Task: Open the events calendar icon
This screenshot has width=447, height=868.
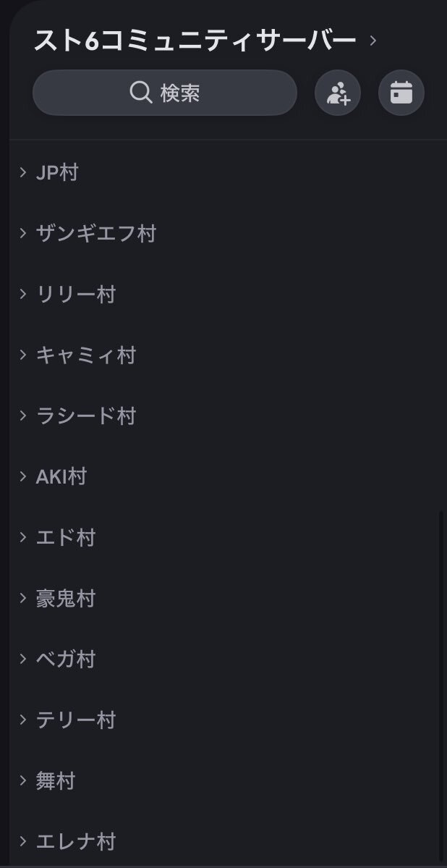Action: (x=401, y=93)
